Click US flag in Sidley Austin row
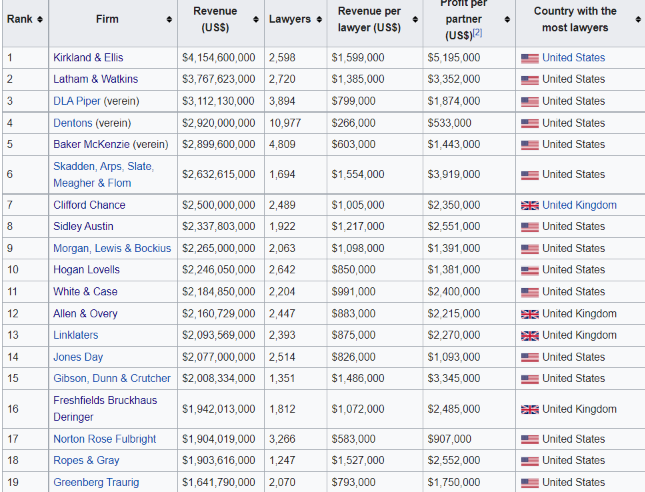The image size is (645, 492). tap(530, 227)
